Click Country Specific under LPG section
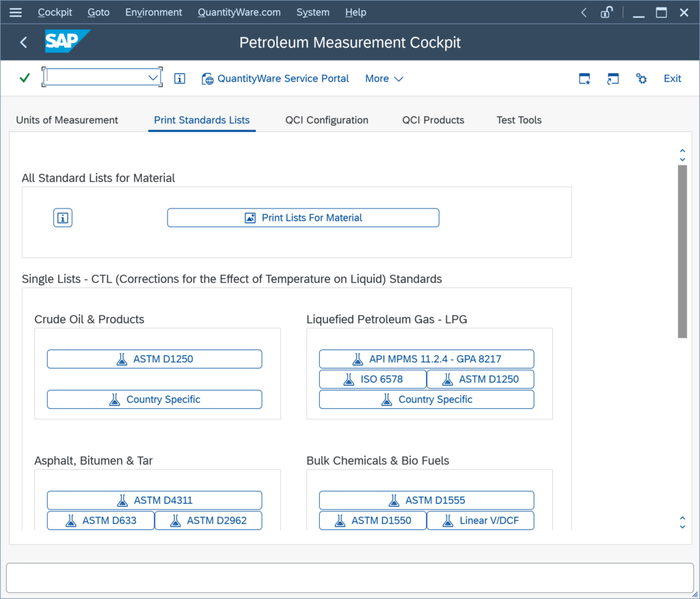Screen dimensions: 700x599 pyautogui.click(x=427, y=399)
